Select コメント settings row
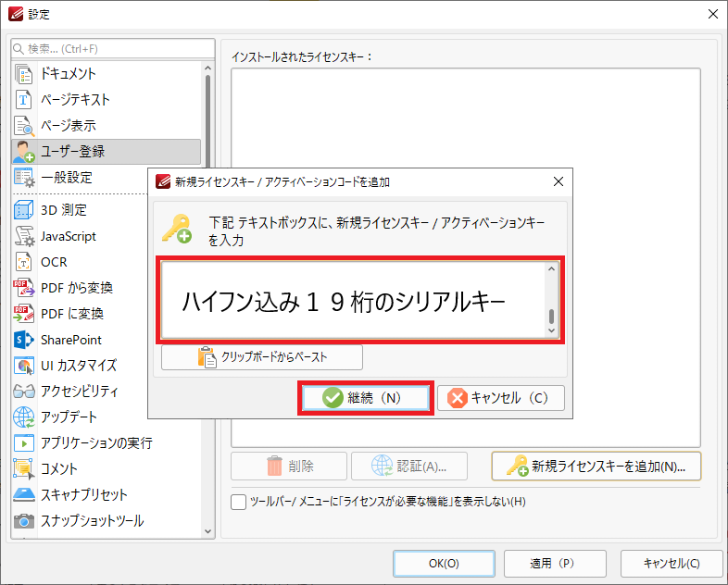The image size is (728, 585). [107, 469]
